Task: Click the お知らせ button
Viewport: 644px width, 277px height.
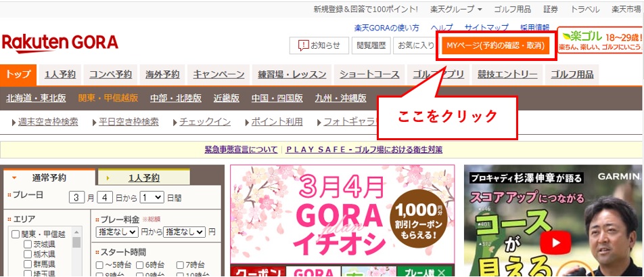Action: [x=319, y=45]
